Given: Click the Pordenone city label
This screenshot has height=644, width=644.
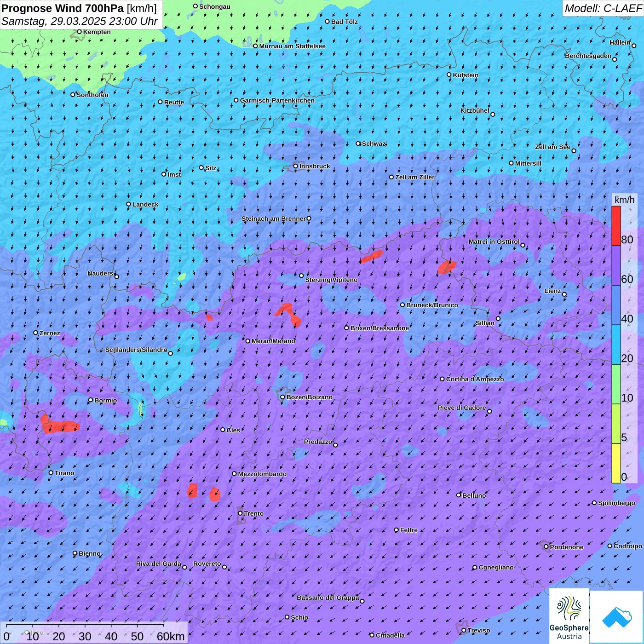Looking at the screenshot, I should click(567, 547).
